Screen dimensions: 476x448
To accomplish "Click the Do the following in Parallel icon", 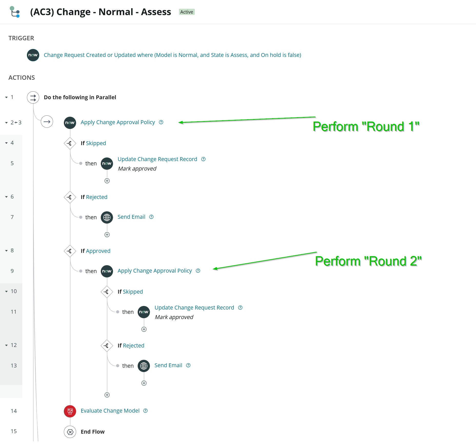I will tap(33, 97).
